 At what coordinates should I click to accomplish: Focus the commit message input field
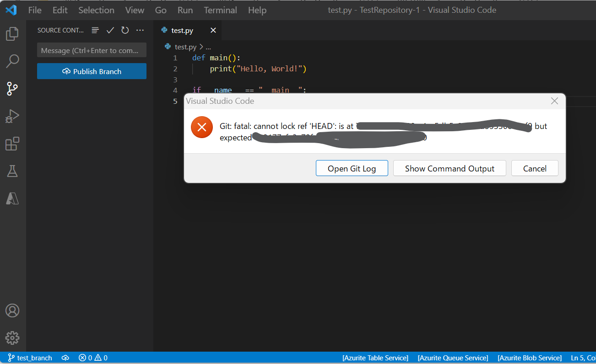click(92, 50)
